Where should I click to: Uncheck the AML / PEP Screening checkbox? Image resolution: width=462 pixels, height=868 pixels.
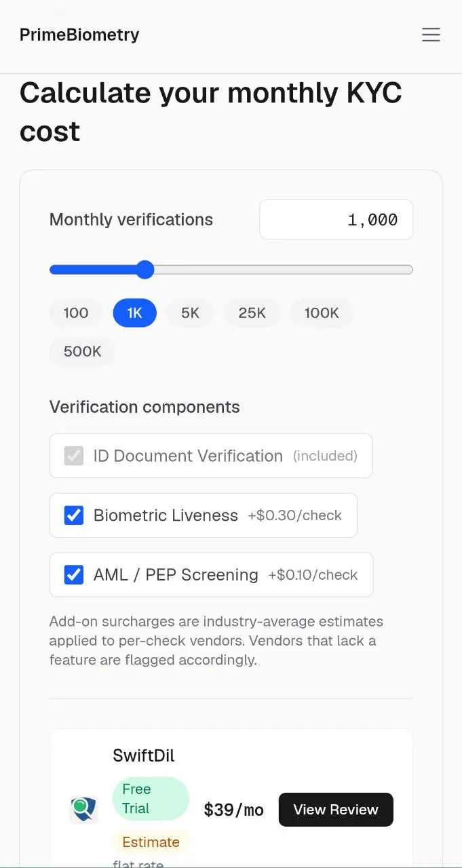(74, 575)
